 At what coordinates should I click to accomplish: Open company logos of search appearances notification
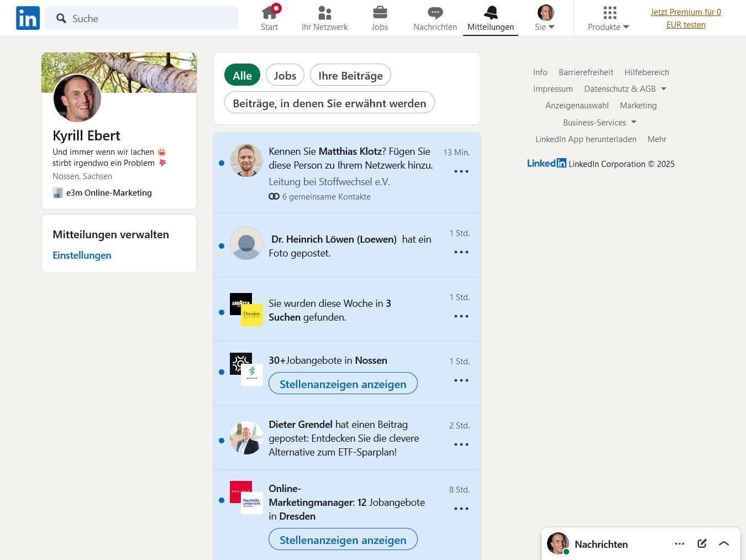coord(246,310)
